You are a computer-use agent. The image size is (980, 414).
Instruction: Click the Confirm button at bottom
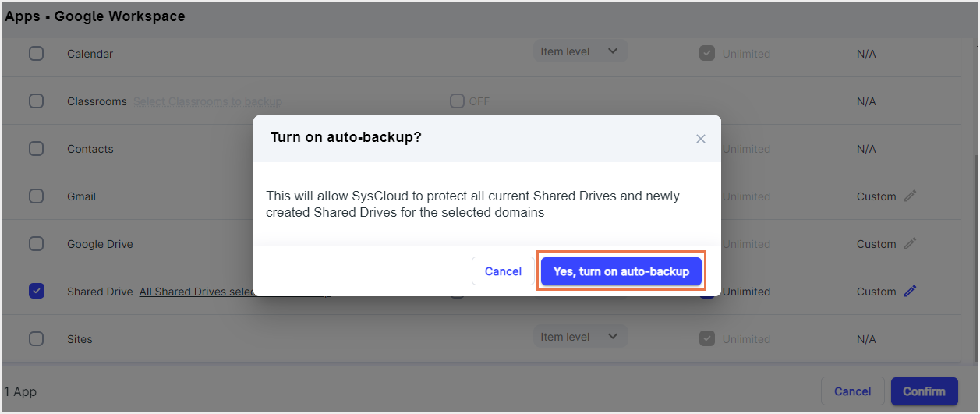[924, 391]
